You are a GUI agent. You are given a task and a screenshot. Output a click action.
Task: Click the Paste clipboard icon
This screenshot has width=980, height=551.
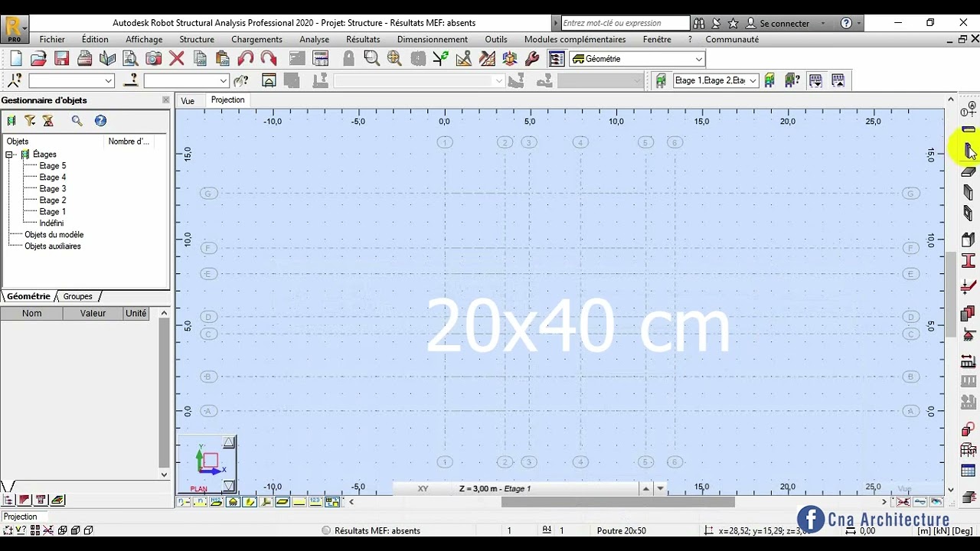pos(223,59)
